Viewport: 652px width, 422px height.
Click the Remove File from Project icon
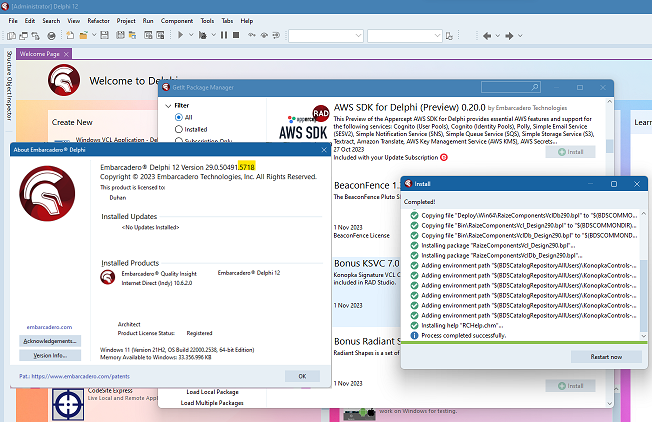[160, 35]
